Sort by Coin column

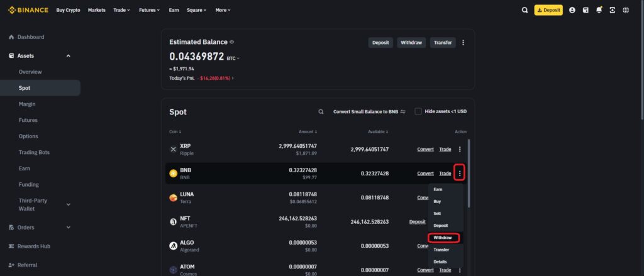(x=175, y=132)
